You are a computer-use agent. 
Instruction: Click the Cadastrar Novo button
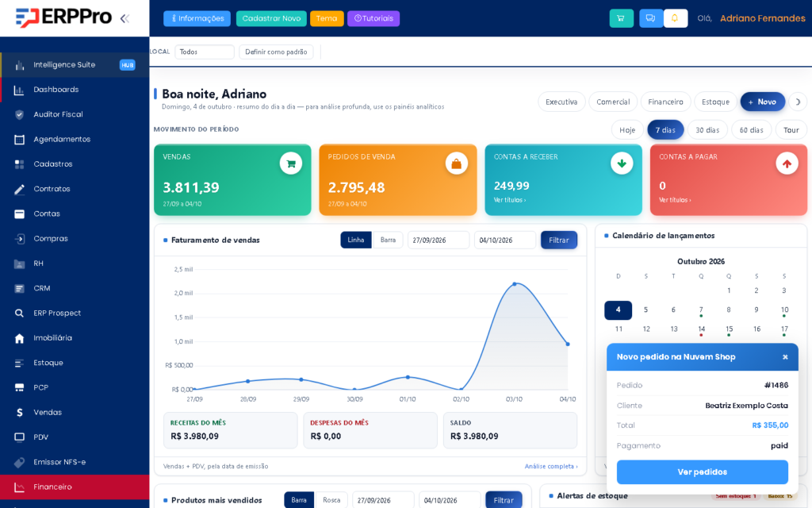coord(271,19)
